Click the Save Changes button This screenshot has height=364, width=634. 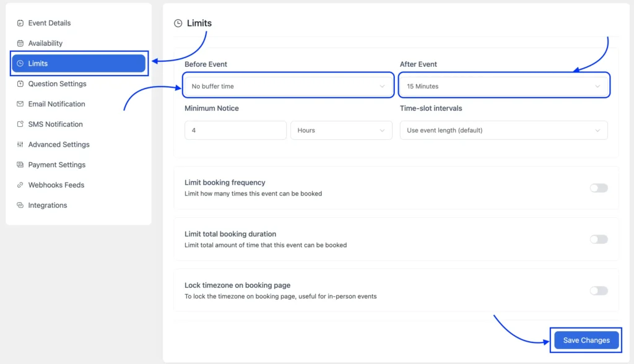[586, 340]
